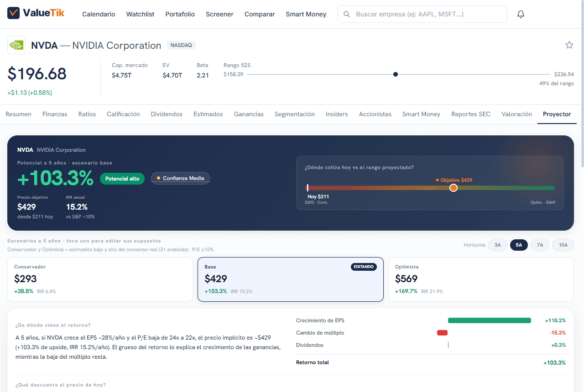584x392 pixels.
Task: Switch to the Insiders tab
Action: (337, 114)
